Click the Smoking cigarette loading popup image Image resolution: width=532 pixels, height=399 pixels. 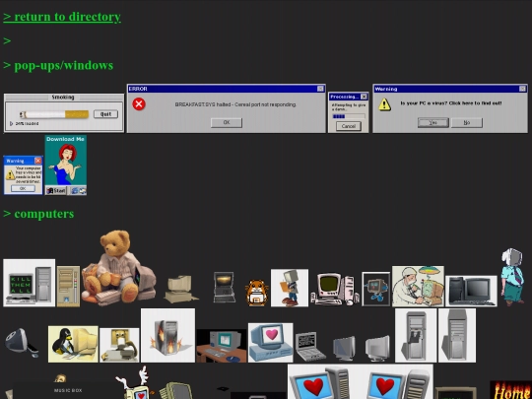click(64, 112)
